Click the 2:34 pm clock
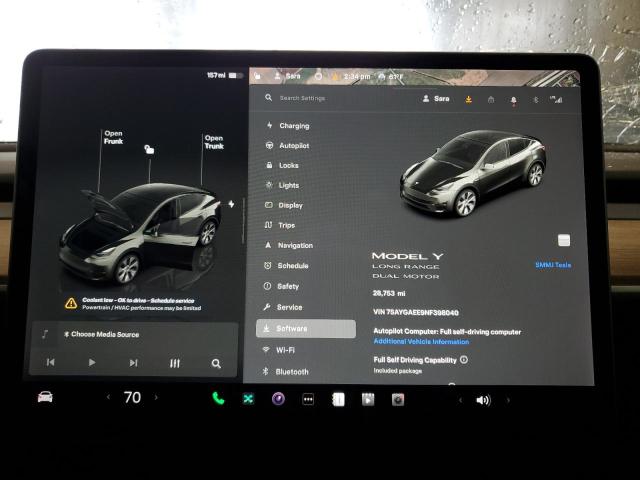 [x=357, y=77]
